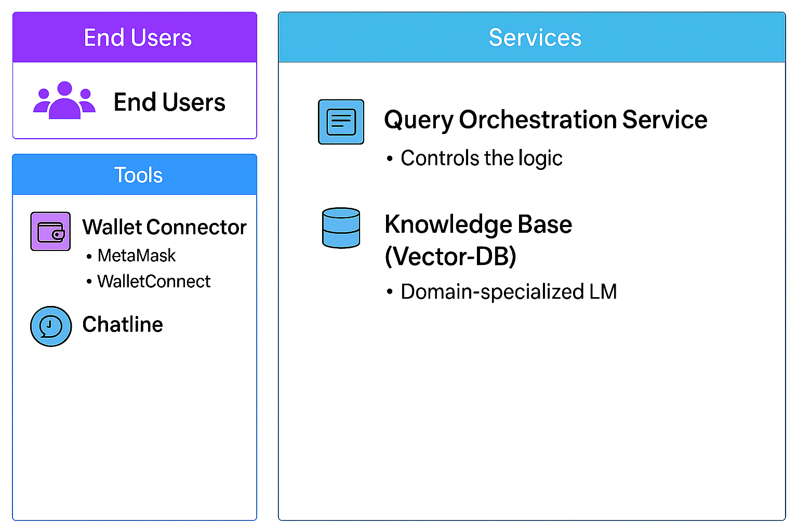Select the Query Orchestration Service title
Image resolution: width=798 pixels, height=532 pixels.
[x=546, y=120]
